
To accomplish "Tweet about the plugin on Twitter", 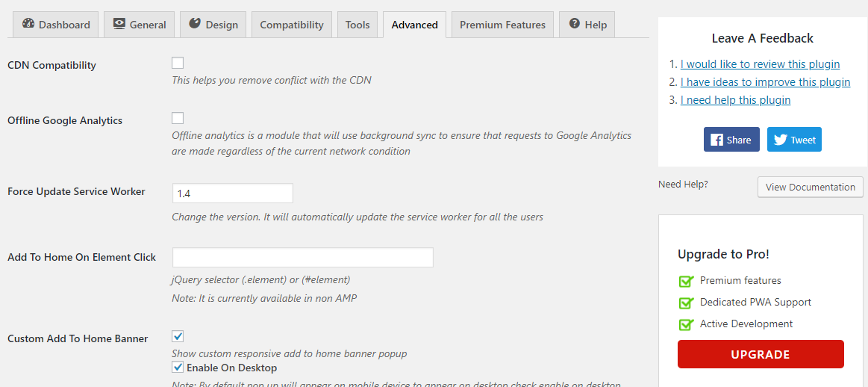I will (x=794, y=140).
